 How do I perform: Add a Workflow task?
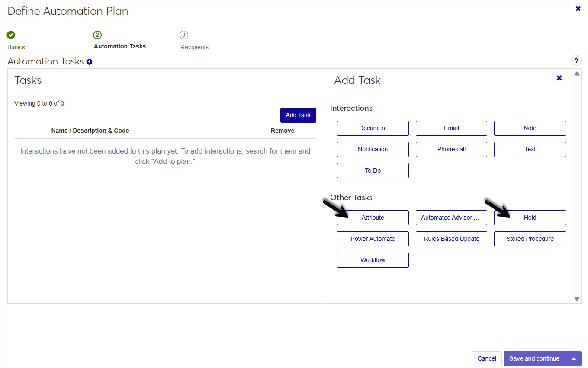point(373,260)
